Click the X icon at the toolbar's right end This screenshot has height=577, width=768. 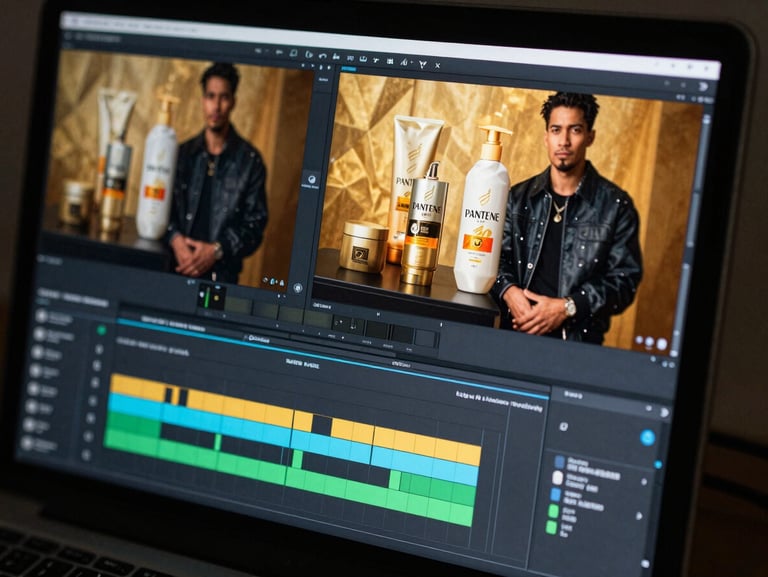437,65
